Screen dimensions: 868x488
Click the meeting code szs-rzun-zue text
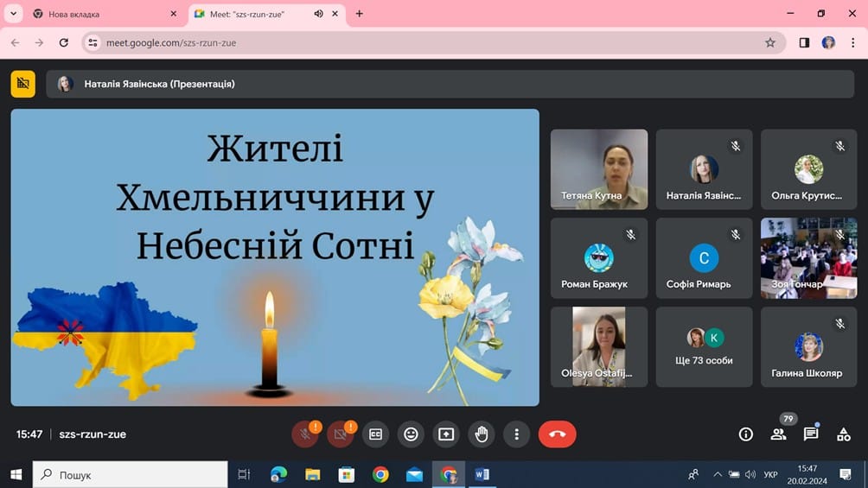click(93, 434)
